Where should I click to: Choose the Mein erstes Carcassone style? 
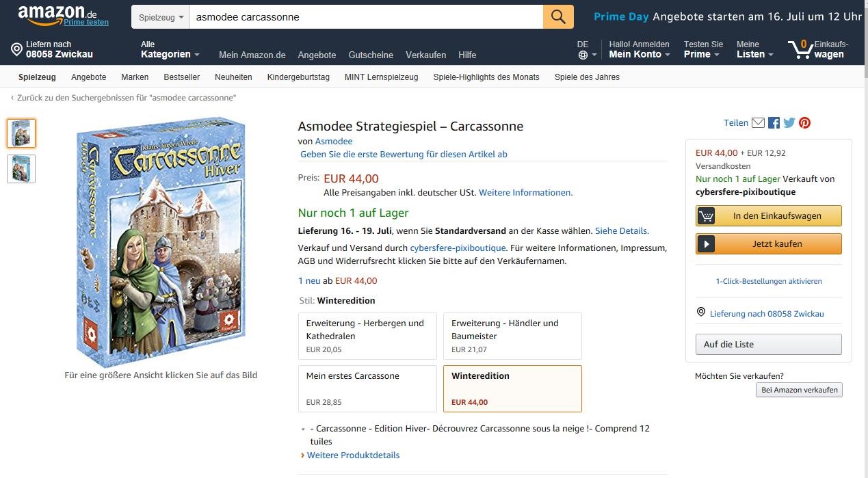point(367,388)
